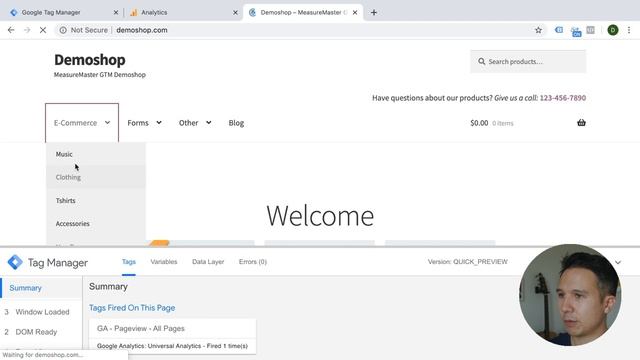Open the Blog menu item
The width and height of the screenshot is (640, 360).
[236, 123]
